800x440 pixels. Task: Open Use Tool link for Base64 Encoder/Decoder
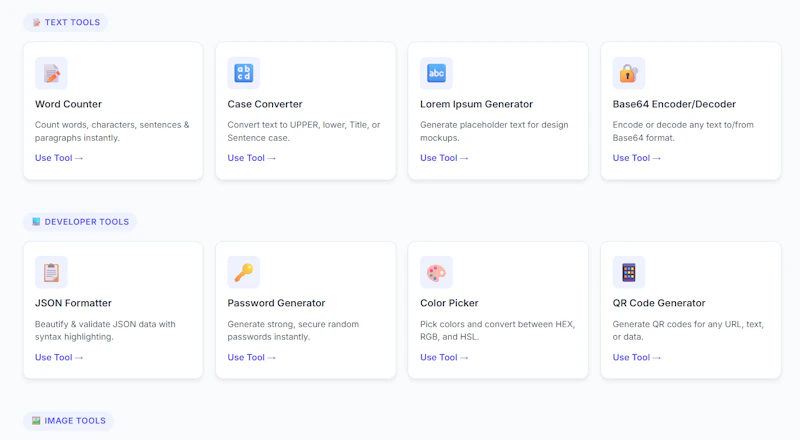point(637,158)
